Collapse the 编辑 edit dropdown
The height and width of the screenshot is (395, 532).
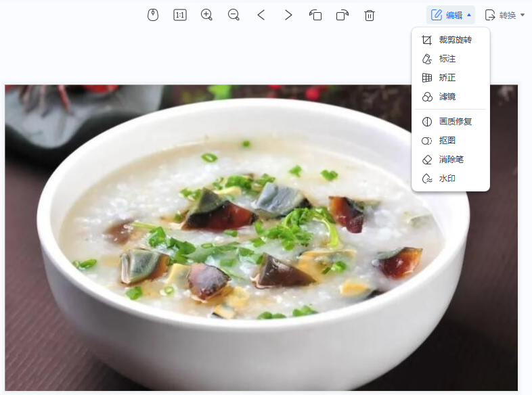451,15
